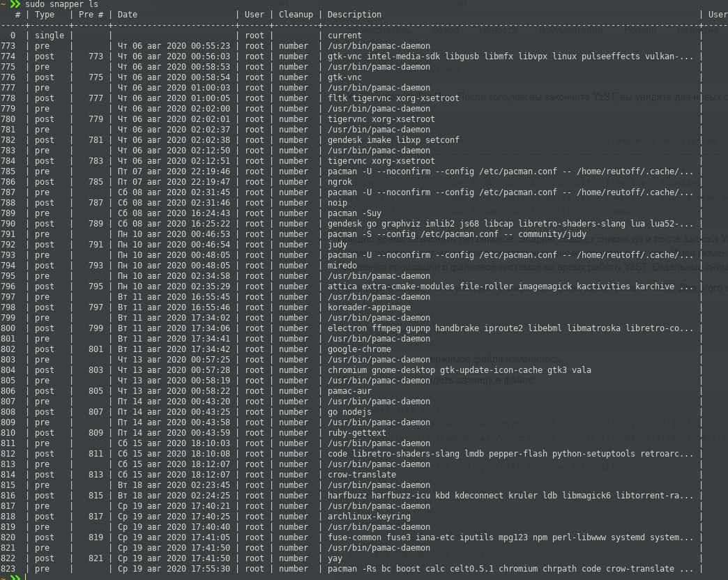This screenshot has width=728, height=580.
Task: Select 'miredo' description in row 794
Action: point(342,266)
